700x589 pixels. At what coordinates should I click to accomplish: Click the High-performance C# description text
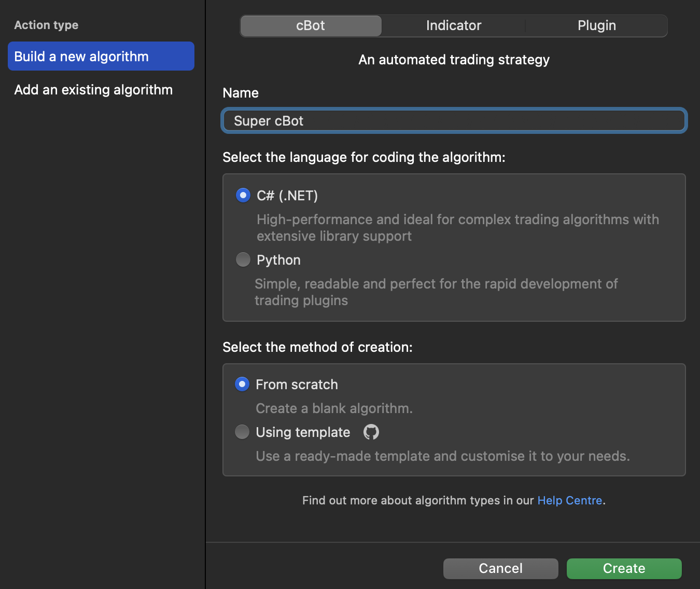pos(457,228)
